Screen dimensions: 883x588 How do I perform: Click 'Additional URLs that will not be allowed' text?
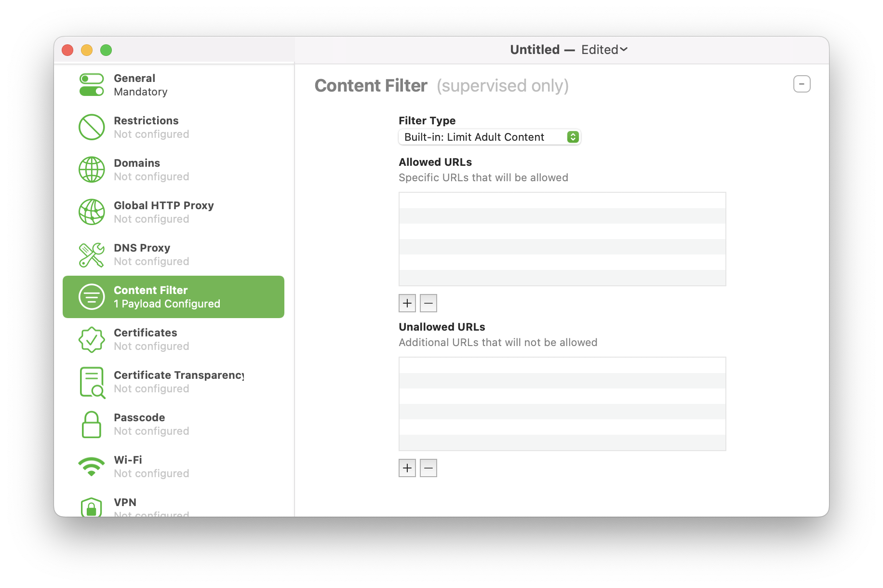(x=498, y=342)
